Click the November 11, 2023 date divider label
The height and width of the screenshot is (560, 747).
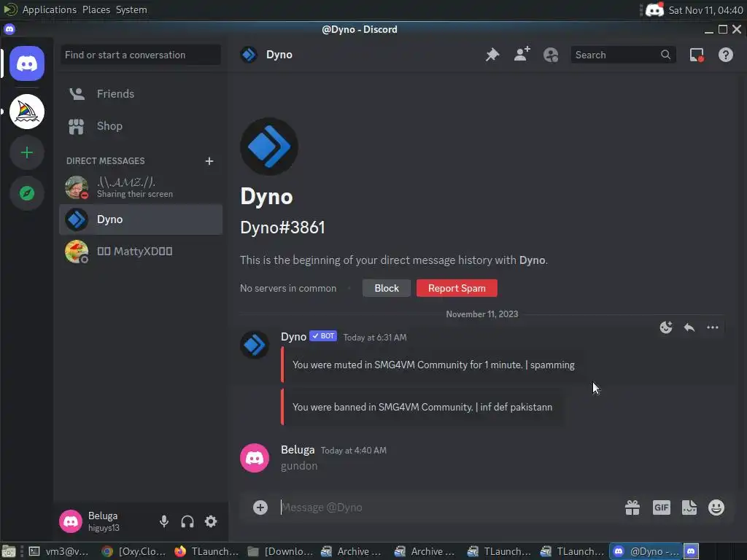click(x=481, y=314)
